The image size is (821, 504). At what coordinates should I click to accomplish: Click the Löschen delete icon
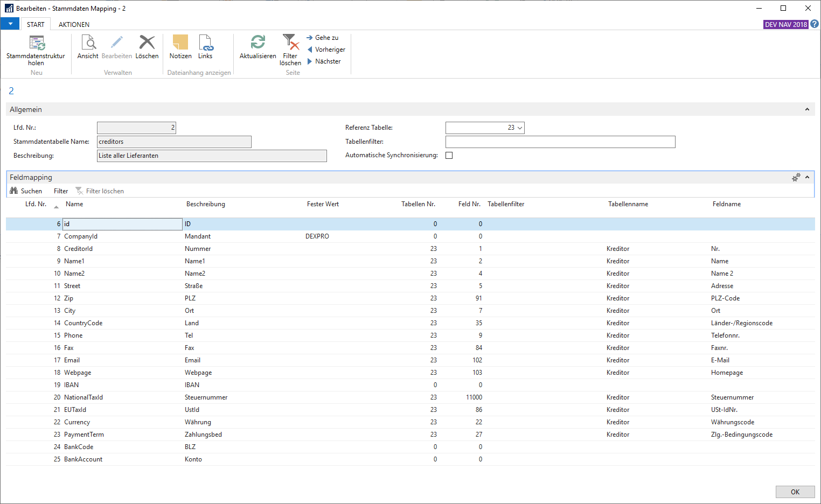tap(147, 43)
